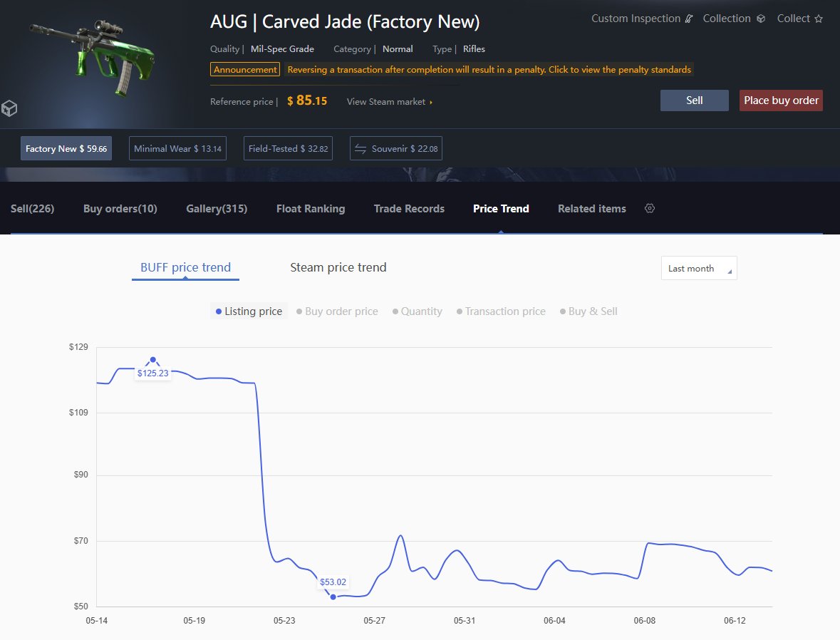This screenshot has width=840, height=640.
Task: Toggle the Buy & Sell series
Action: tap(588, 311)
